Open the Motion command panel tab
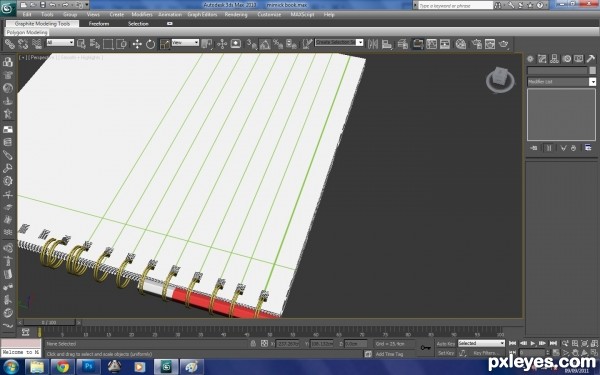Screen dimensions: 600x375 click(x=566, y=59)
